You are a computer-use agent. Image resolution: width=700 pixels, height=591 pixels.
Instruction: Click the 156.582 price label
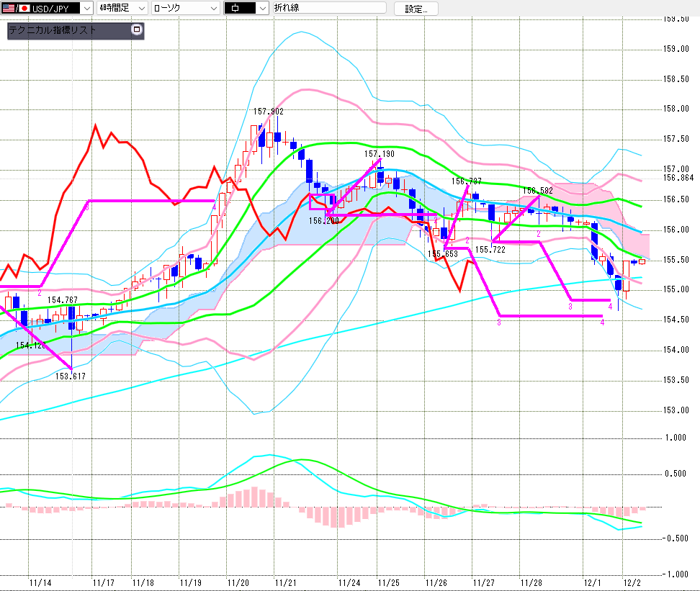pos(538,191)
